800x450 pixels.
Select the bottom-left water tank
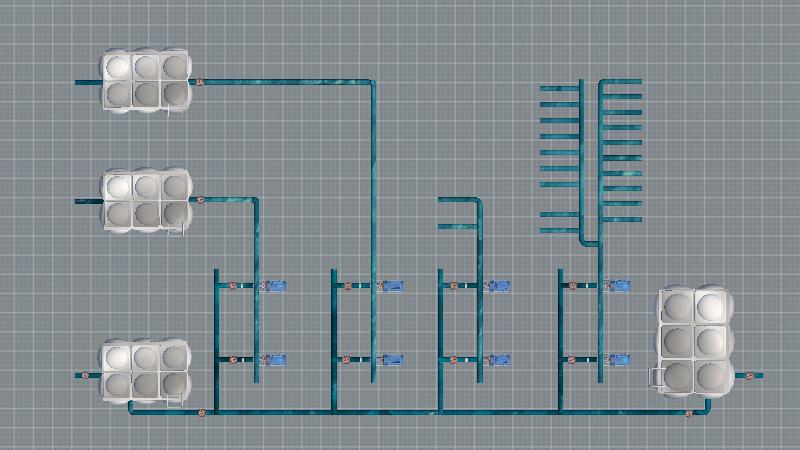pyautogui.click(x=145, y=372)
